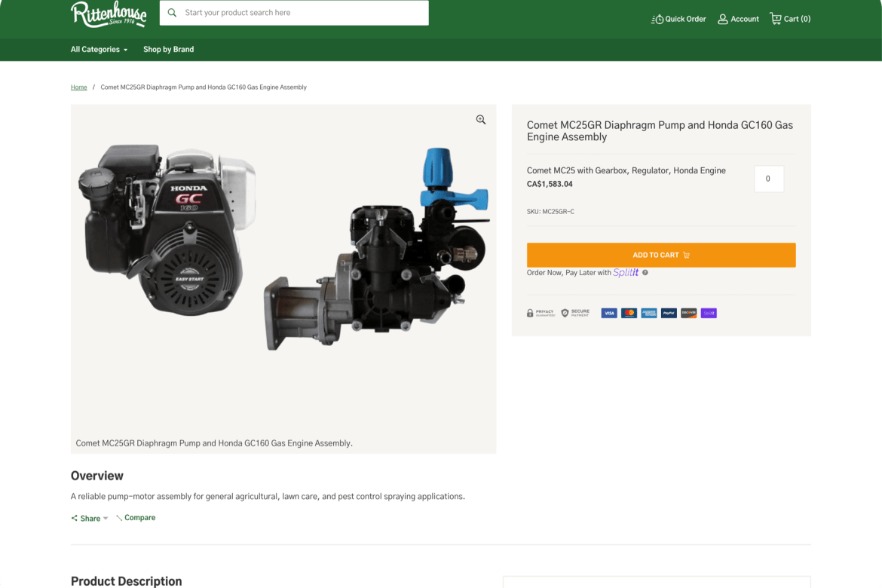Click the Splitit help question mark icon
882x588 pixels.
click(645, 273)
